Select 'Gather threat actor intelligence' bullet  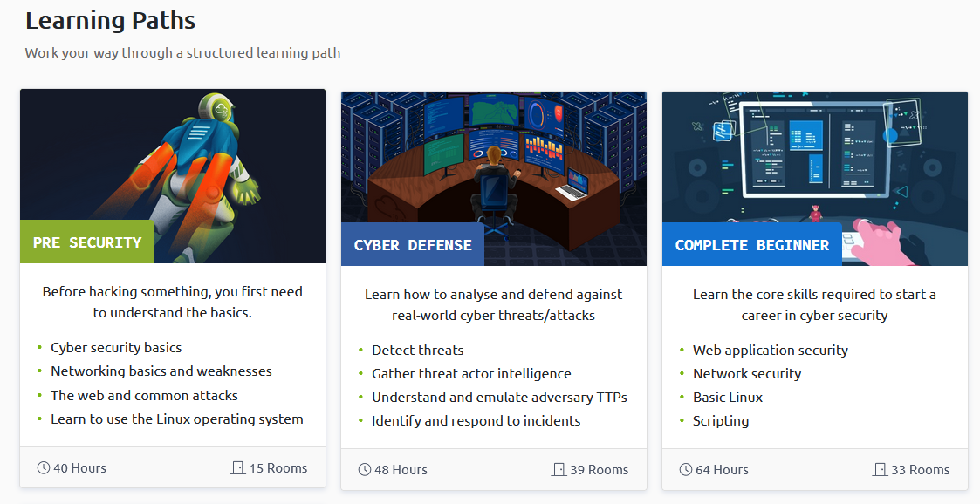click(471, 373)
